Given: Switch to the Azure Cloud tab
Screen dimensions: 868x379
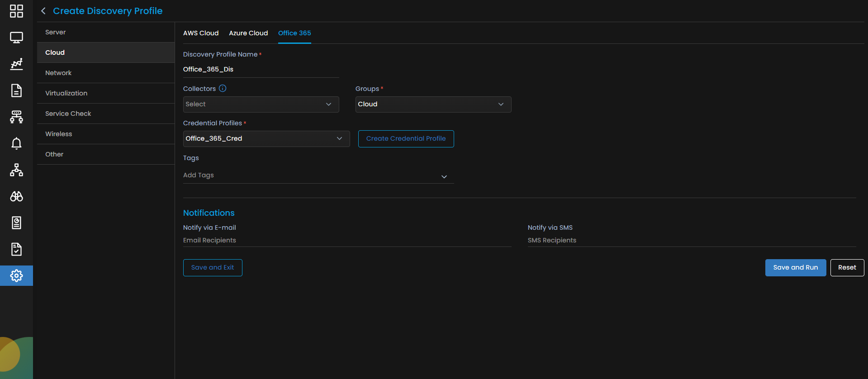Looking at the screenshot, I should pos(248,33).
